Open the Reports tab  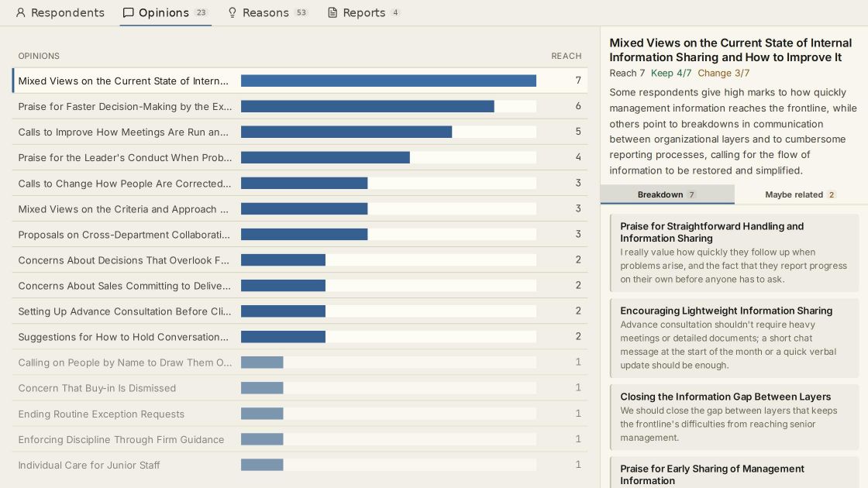[x=363, y=12]
